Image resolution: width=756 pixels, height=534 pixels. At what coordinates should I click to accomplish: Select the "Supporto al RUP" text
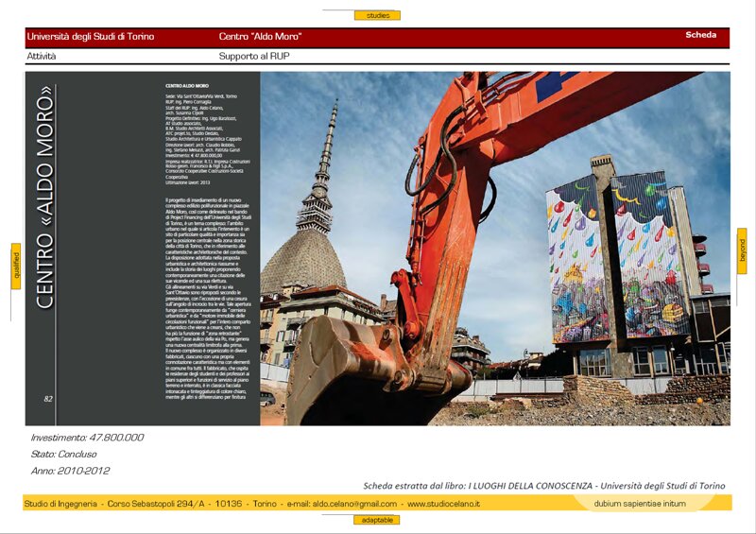pyautogui.click(x=254, y=56)
